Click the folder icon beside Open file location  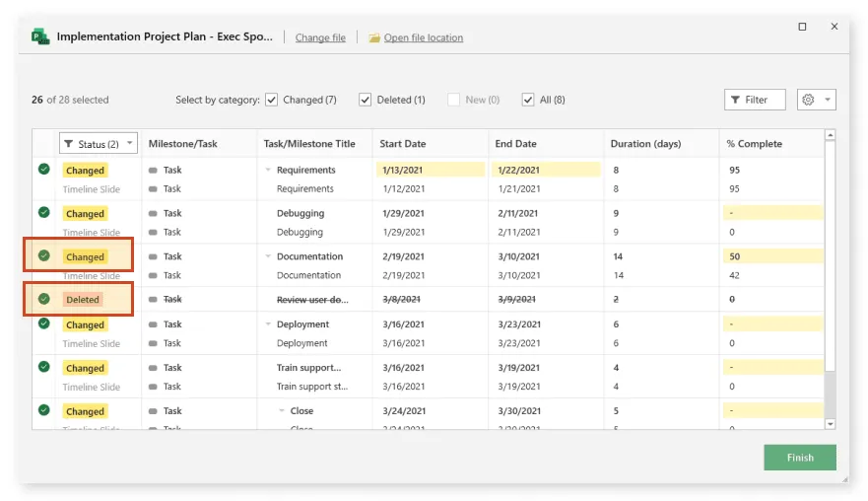tap(374, 38)
